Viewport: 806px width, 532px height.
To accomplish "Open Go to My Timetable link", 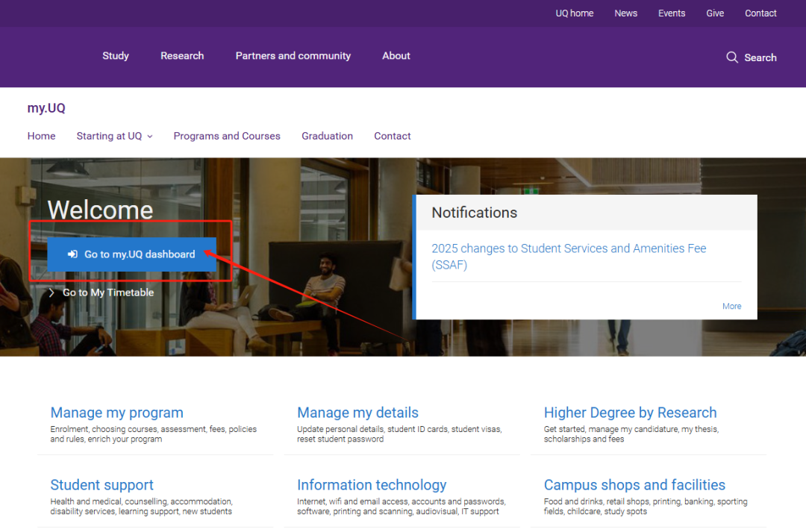I will pos(108,292).
